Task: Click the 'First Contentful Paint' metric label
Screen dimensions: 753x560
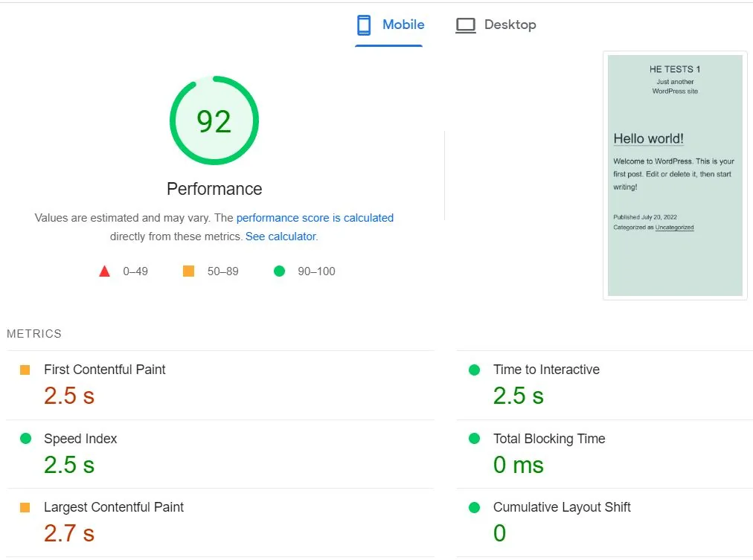Action: [105, 370]
